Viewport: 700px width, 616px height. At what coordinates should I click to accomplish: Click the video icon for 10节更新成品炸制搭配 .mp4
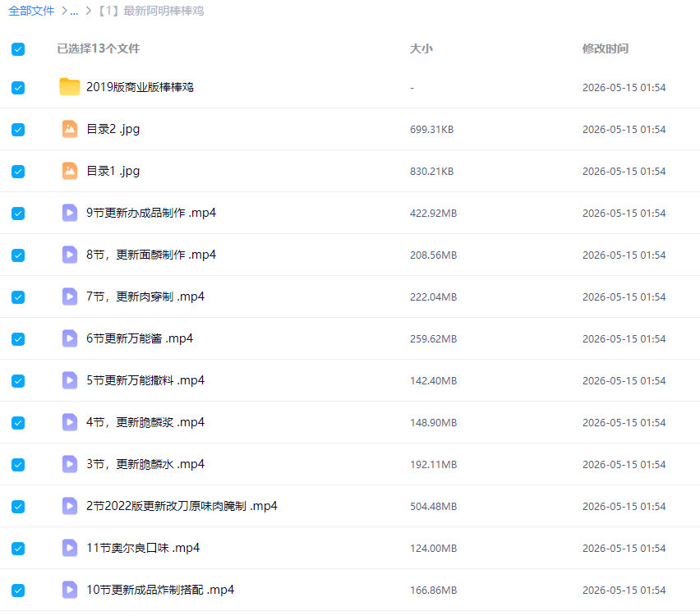click(70, 590)
